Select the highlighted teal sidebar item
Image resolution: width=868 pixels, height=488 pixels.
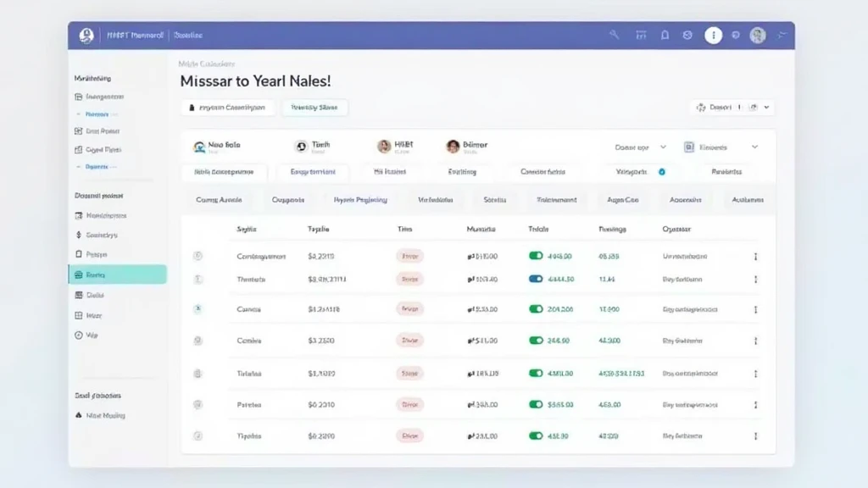[x=117, y=274]
